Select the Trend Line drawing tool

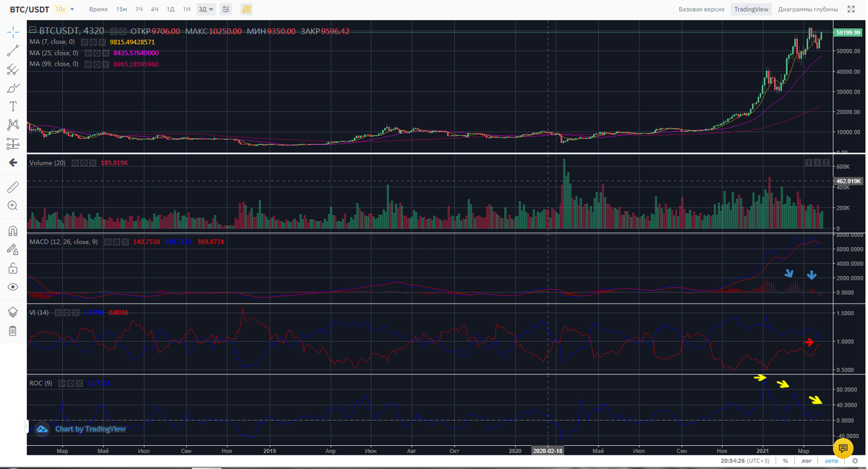click(x=12, y=51)
